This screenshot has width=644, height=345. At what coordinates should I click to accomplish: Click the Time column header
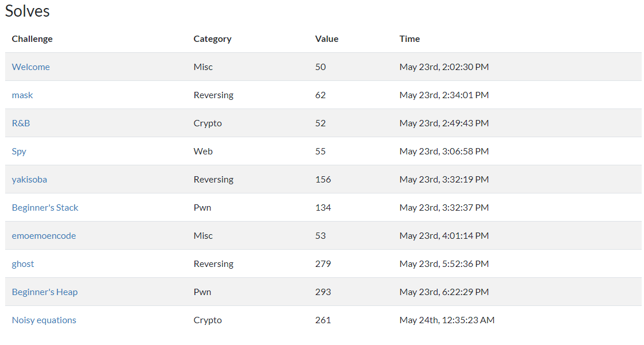[x=409, y=38]
